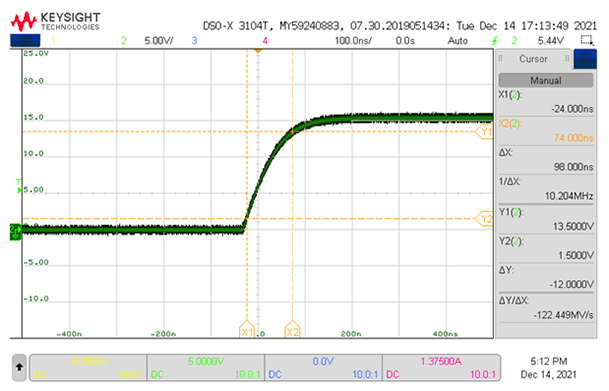
Task: Select the X2 cursor marker
Action: 292,329
